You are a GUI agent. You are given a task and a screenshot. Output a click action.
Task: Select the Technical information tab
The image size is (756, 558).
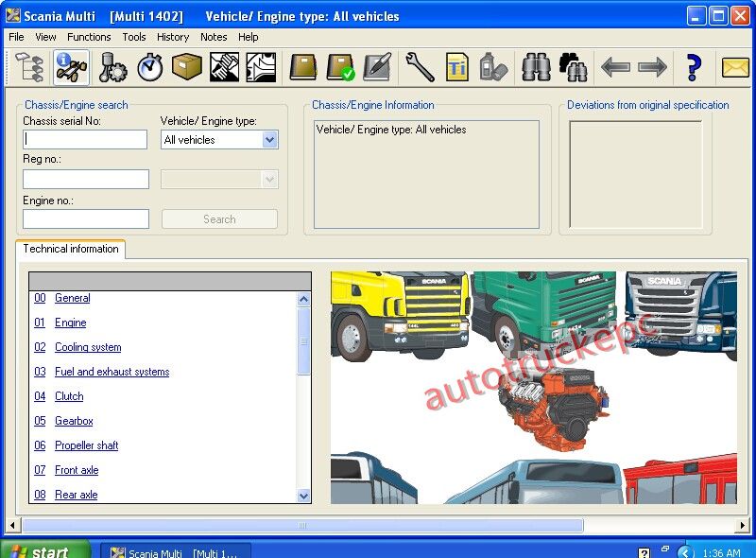tap(70, 249)
